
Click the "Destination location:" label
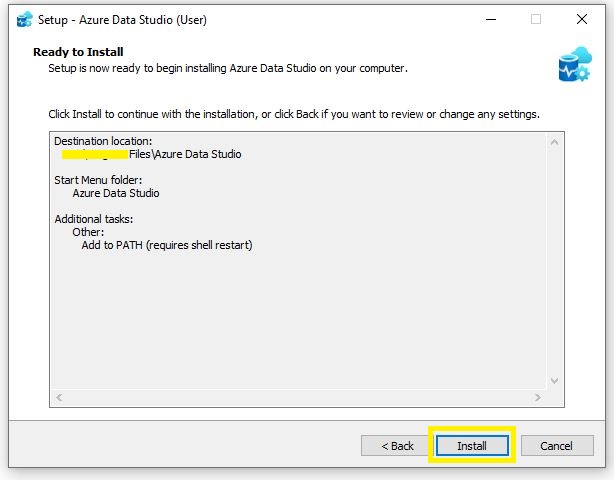[103, 141]
